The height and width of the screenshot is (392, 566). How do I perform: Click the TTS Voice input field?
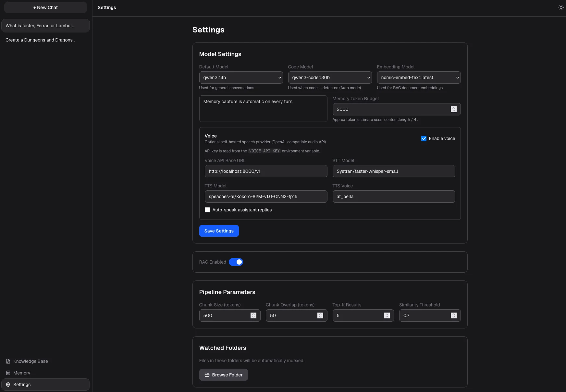point(394,196)
